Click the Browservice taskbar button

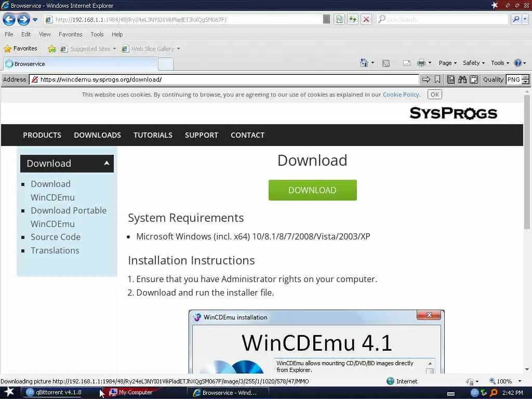[x=228, y=393]
